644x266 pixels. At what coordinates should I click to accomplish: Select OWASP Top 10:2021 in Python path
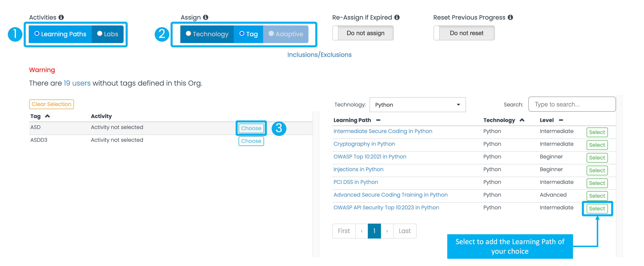(x=597, y=158)
